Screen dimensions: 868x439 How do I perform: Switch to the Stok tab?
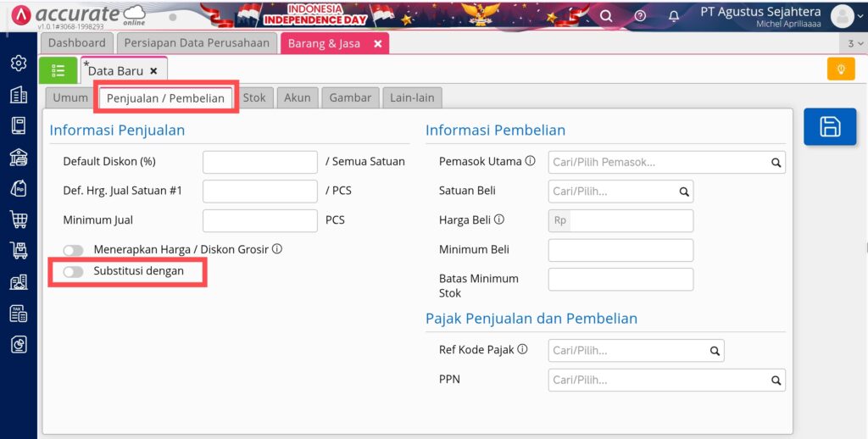[x=254, y=97]
